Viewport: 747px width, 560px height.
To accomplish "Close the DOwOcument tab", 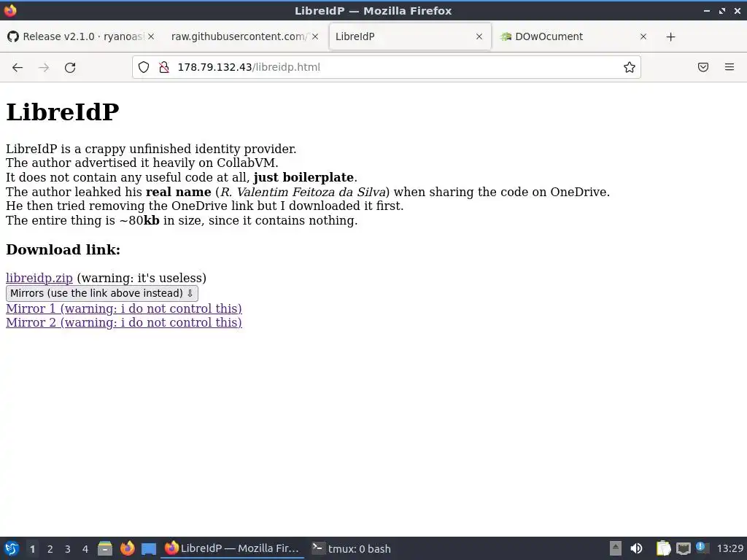I will click(x=643, y=36).
